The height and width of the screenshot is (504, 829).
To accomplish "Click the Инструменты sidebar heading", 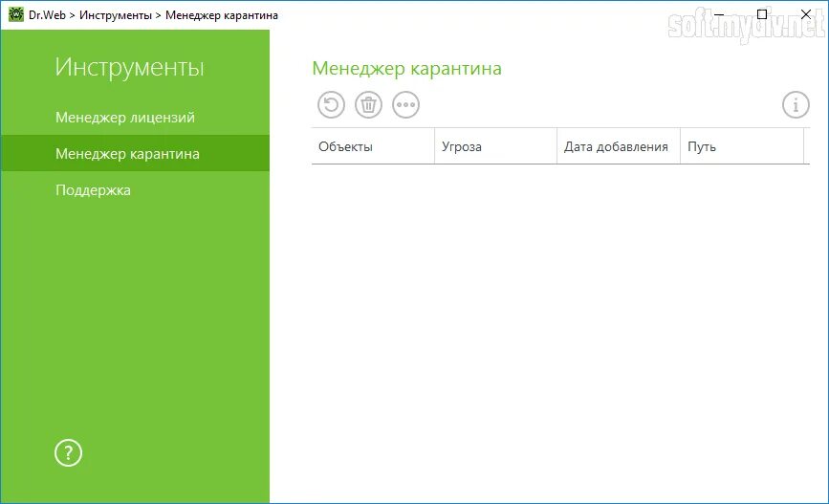I will point(129,68).
